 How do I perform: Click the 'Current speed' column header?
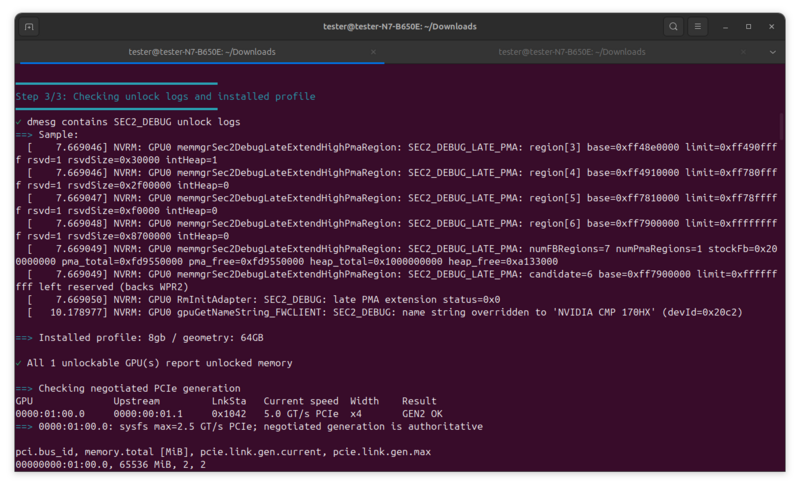pos(301,401)
